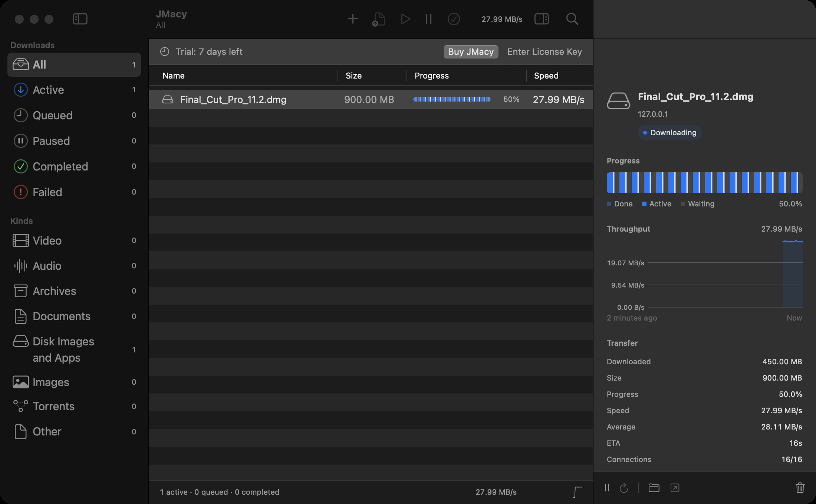This screenshot has width=816, height=504.
Task: Filter by Disk Images and Apps
Action: click(74, 349)
